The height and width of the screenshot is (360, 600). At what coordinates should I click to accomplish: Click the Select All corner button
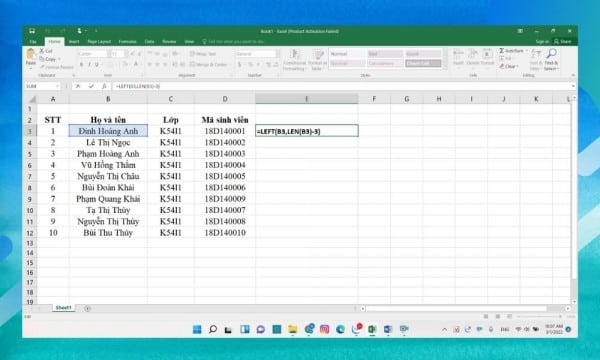(x=31, y=99)
